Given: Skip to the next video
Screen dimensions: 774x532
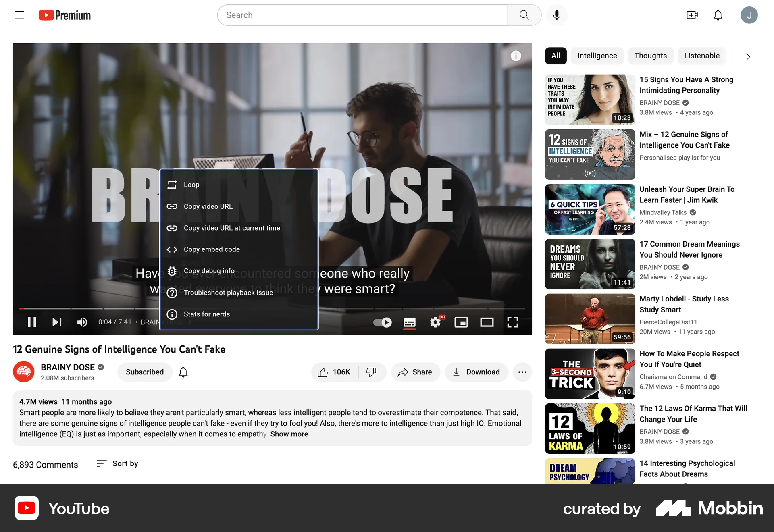Looking at the screenshot, I should pos(56,322).
